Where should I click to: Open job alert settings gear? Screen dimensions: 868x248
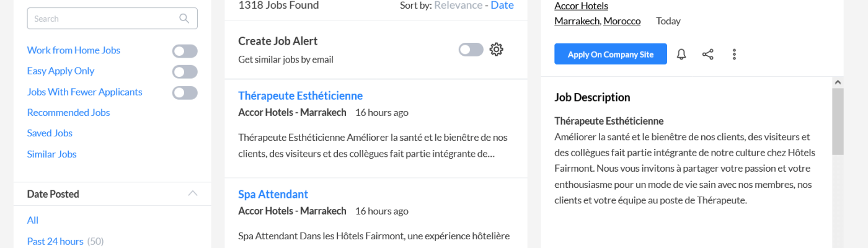(x=496, y=50)
